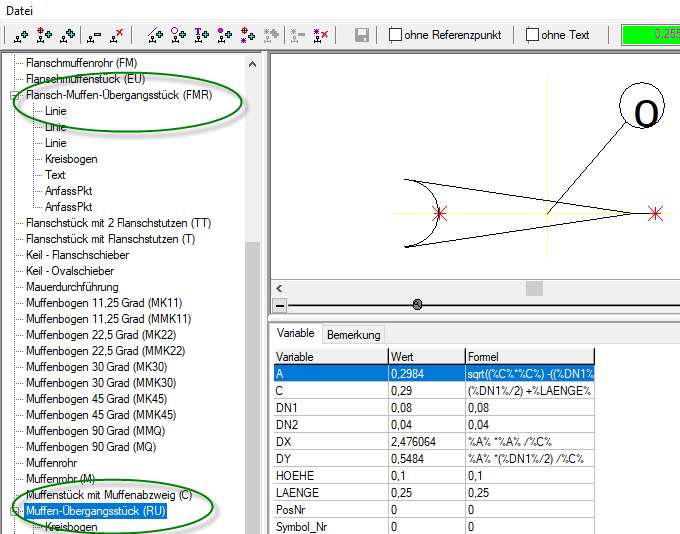
Task: Click the add text 'T' toolbar icon
Action: [201, 35]
